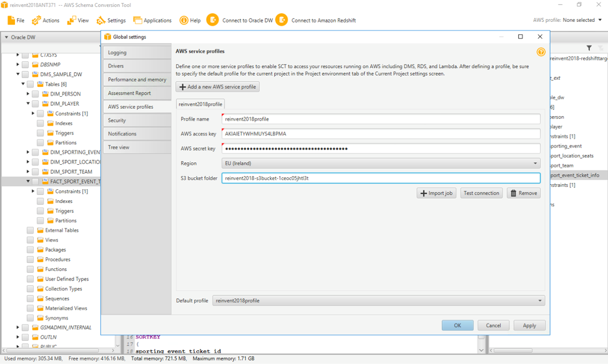Check the DMS_SAMPLE_DW schema checkbox
608x364 pixels.
[25, 74]
